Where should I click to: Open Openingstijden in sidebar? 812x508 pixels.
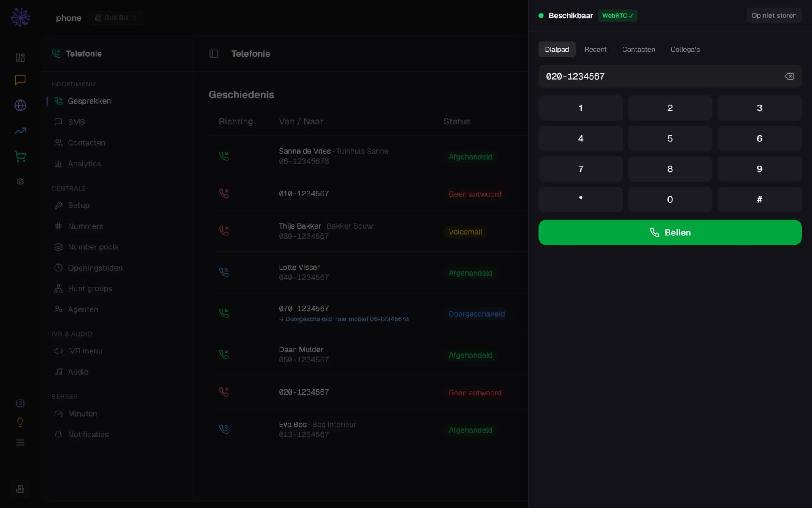117,268
